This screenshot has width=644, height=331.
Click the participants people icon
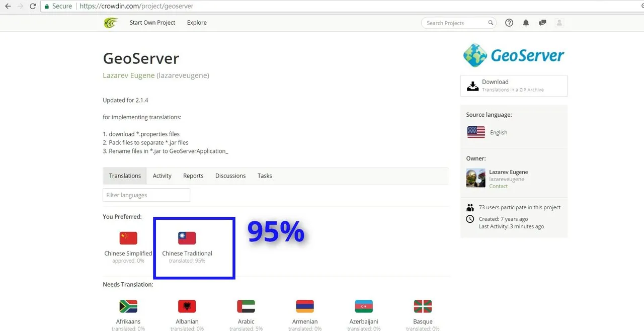click(470, 207)
